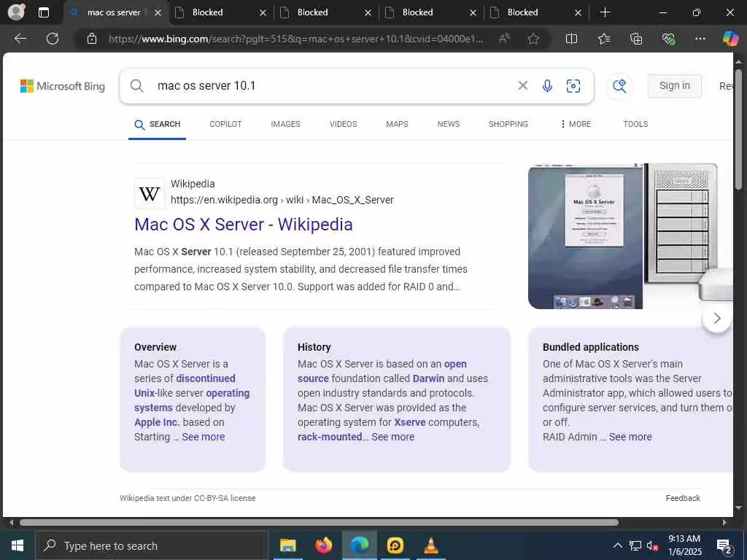Open the yellow app on taskbar
Screen dimensions: 747x560
tap(395, 545)
